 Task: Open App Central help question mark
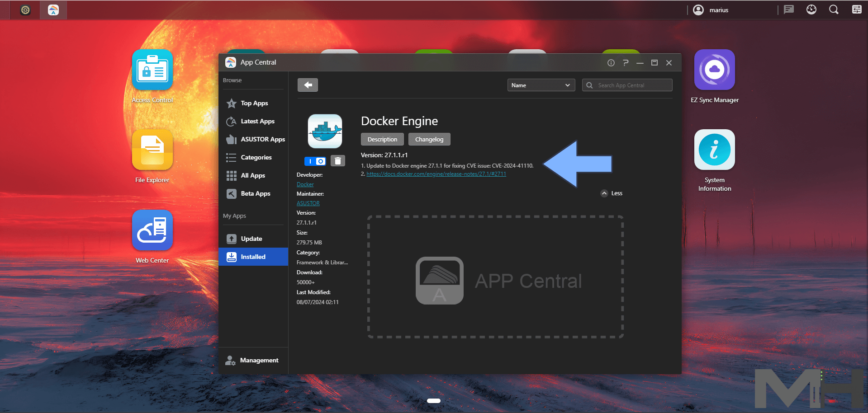click(626, 63)
